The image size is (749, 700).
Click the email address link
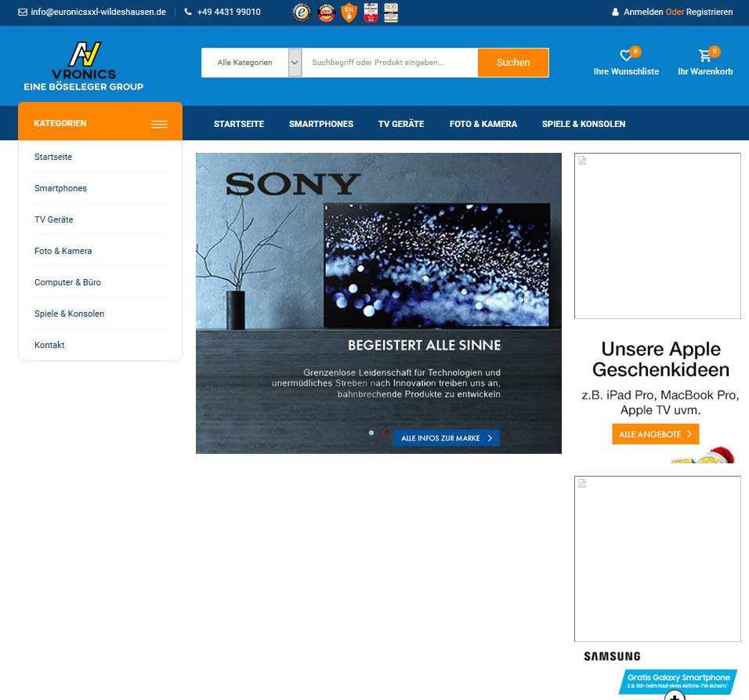[x=99, y=12]
